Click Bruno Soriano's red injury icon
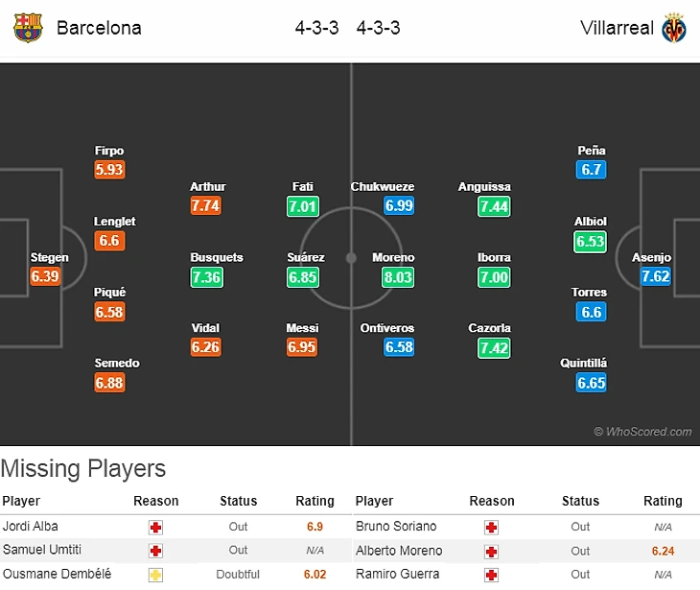Image resolution: width=700 pixels, height=590 pixels. [491, 527]
